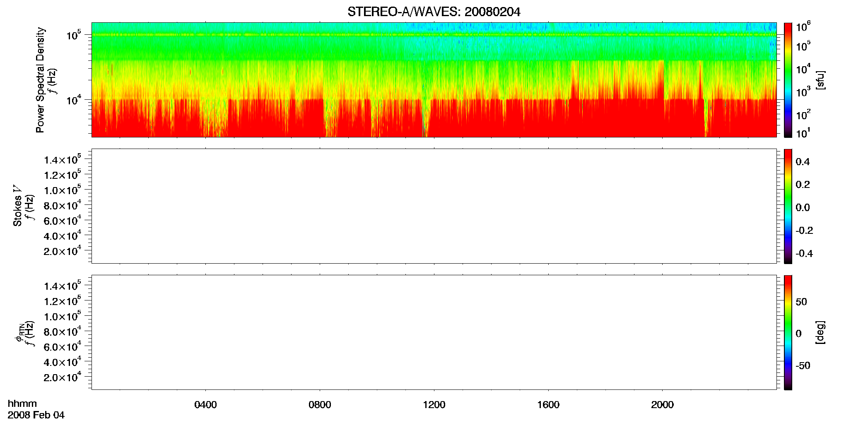Click the empty phi RTN plot panel
This screenshot has width=868, height=447.
point(434,332)
